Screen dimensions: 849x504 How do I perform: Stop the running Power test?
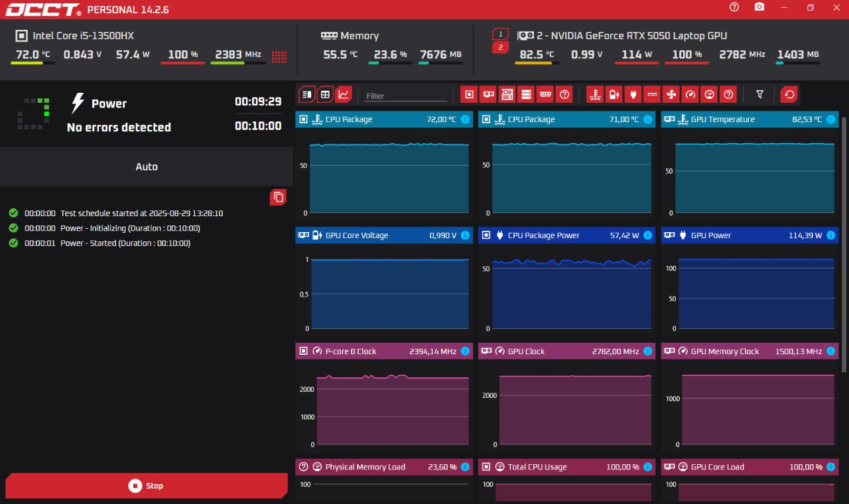147,485
